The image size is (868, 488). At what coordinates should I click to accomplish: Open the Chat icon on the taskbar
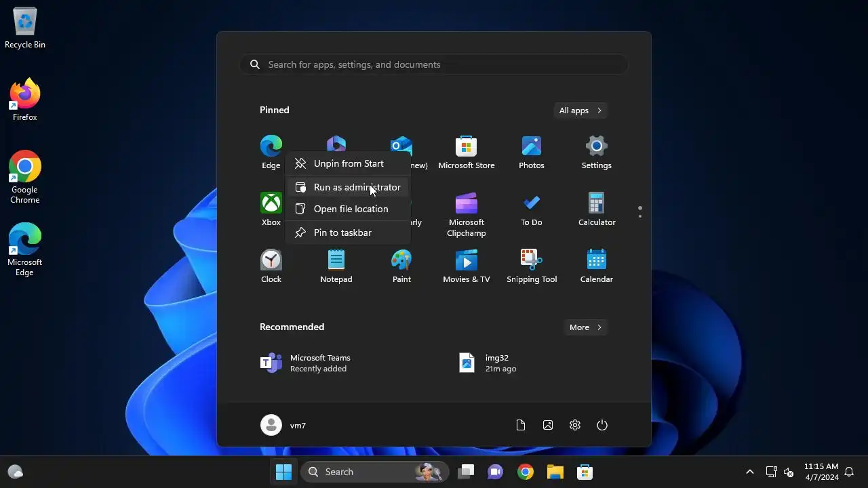pyautogui.click(x=496, y=472)
